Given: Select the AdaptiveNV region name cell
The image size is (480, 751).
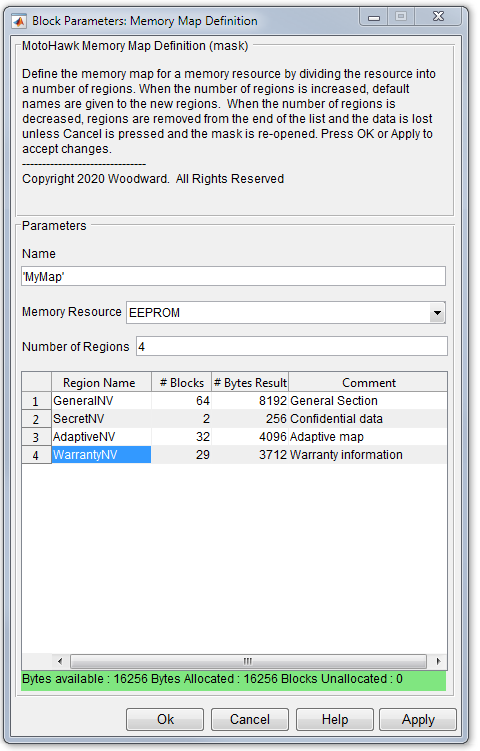Looking at the screenshot, I should 101,437.
